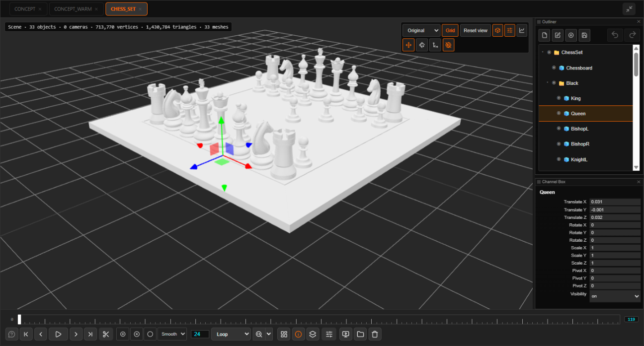Collapse the ChessSet tree group
The width and height of the screenshot is (644, 346).
542,52
